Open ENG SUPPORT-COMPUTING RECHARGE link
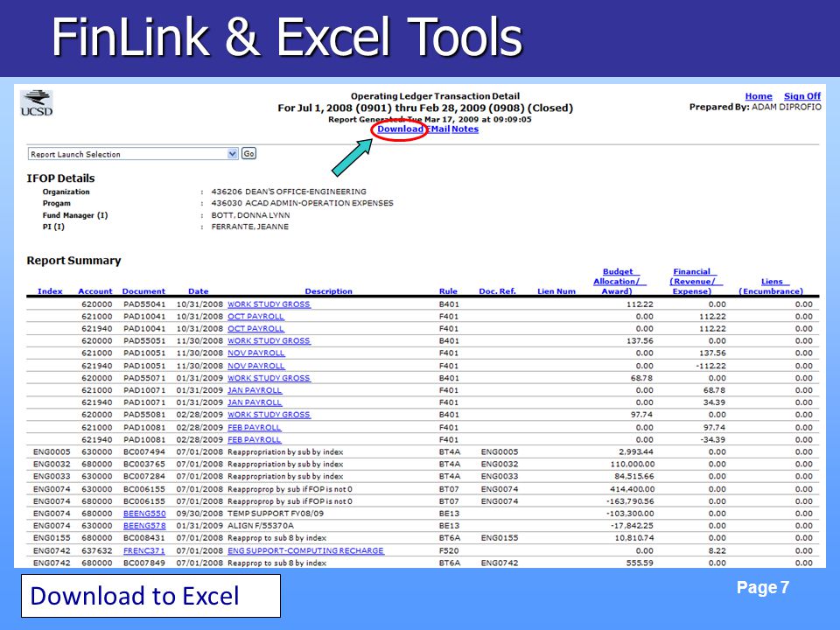The width and height of the screenshot is (840, 630). (x=306, y=550)
